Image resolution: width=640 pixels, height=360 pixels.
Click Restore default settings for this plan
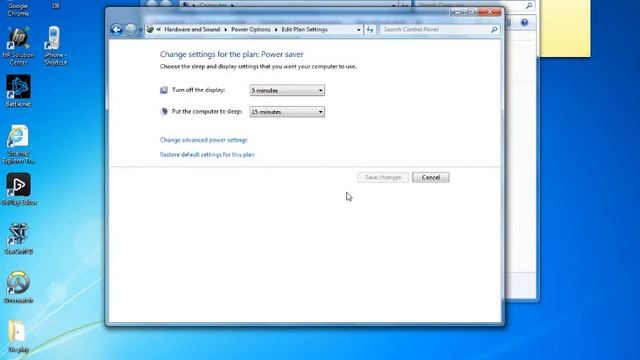point(207,155)
